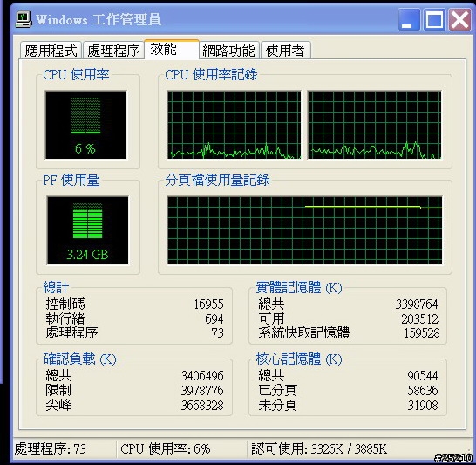
Task: Close the Windows 工作管理員 window
Action: pyautogui.click(x=459, y=19)
